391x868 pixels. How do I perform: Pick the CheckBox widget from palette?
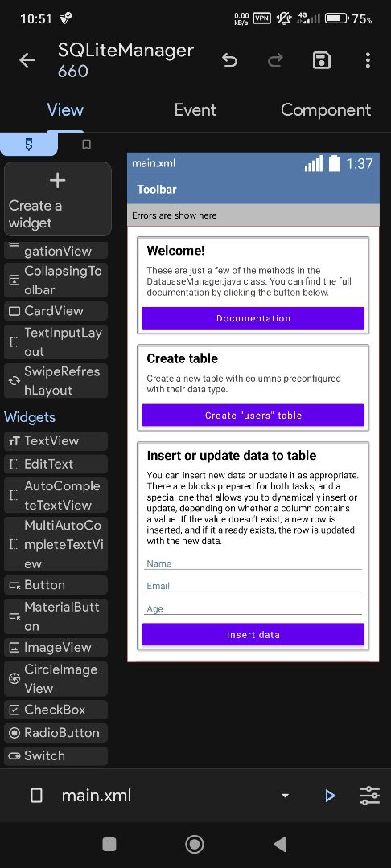56,710
